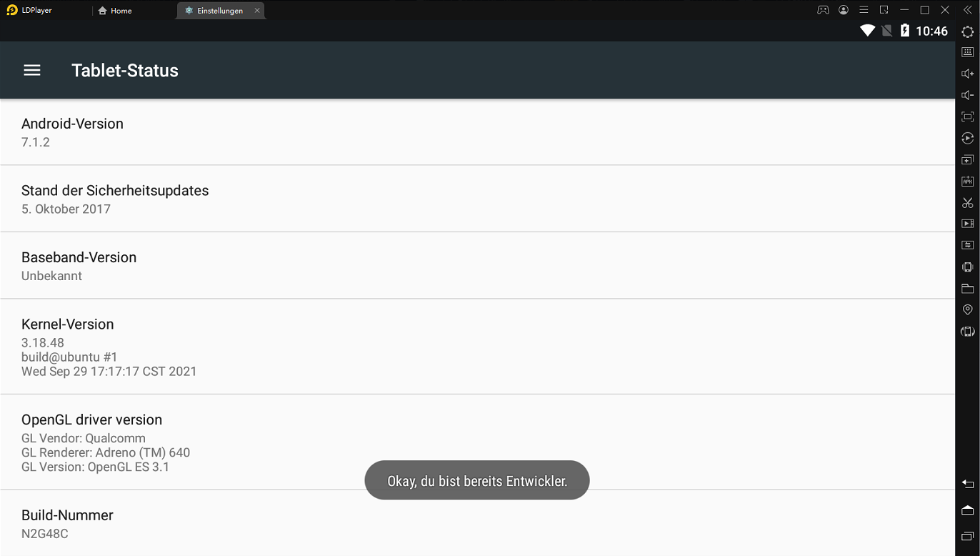This screenshot has width=980, height=556.
Task: Open shared folder icon in sidebar
Action: [967, 288]
